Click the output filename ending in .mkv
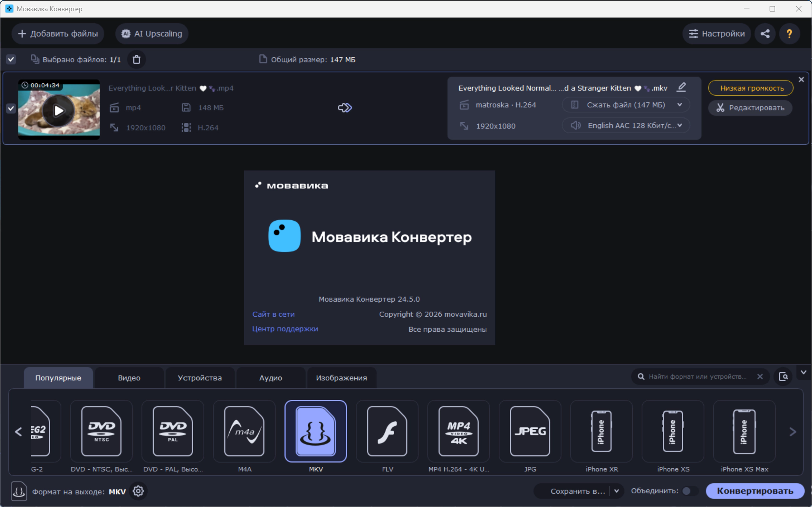Viewport: 812px width, 507px height. pyautogui.click(x=563, y=88)
